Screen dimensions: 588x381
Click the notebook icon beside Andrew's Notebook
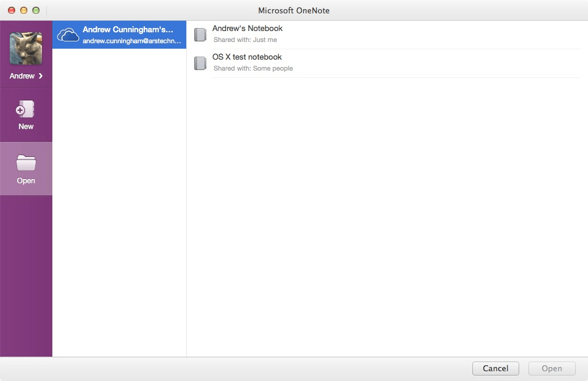(200, 34)
